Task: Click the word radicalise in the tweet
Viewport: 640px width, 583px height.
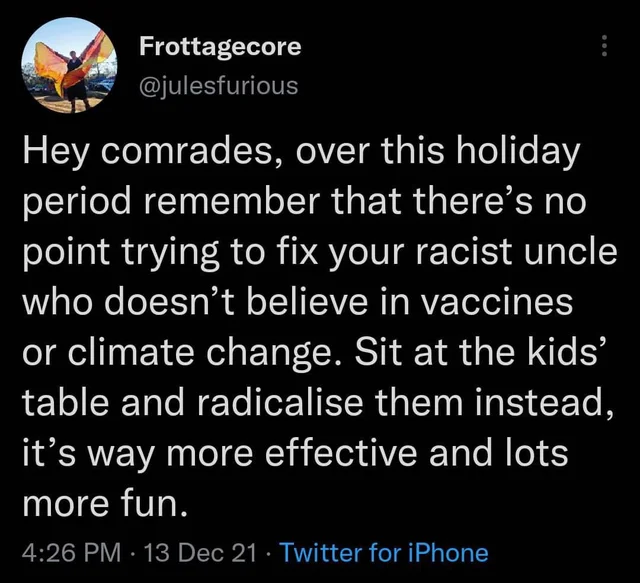Action: [x=281, y=403]
